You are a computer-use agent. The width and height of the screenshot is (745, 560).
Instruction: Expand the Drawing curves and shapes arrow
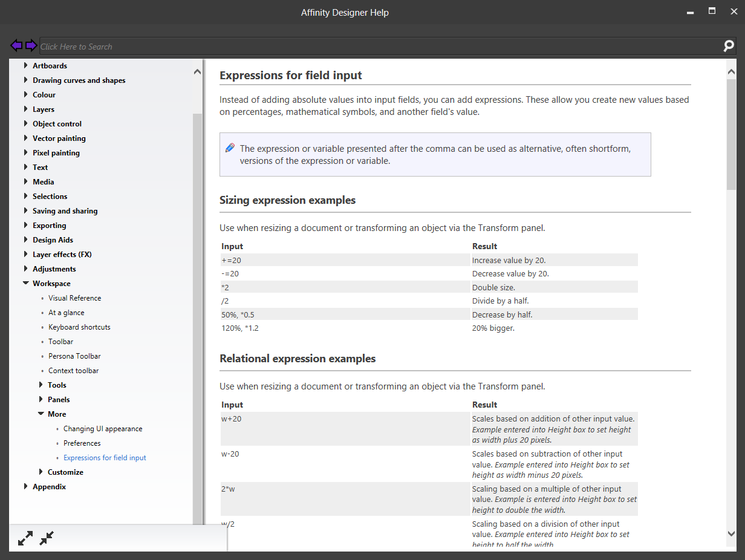coord(25,80)
